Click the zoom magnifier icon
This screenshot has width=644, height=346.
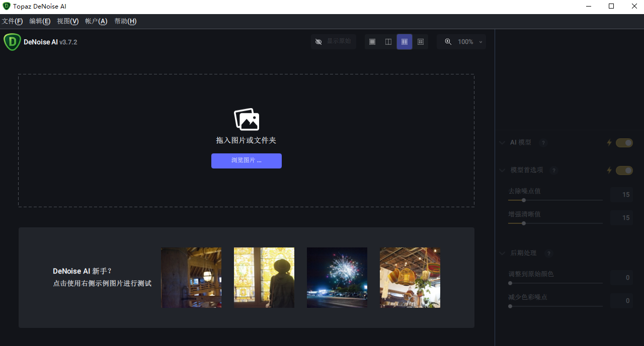pos(448,42)
